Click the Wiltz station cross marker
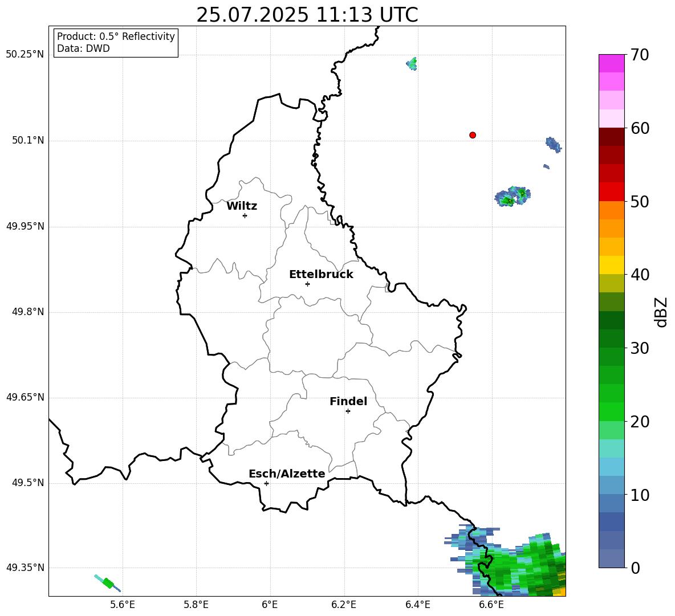 pos(245,215)
